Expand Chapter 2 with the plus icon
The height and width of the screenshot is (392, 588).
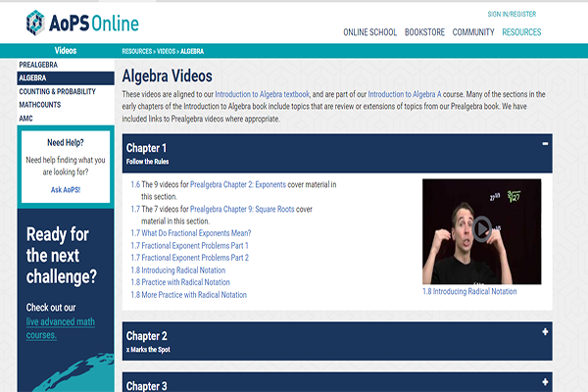coord(544,332)
